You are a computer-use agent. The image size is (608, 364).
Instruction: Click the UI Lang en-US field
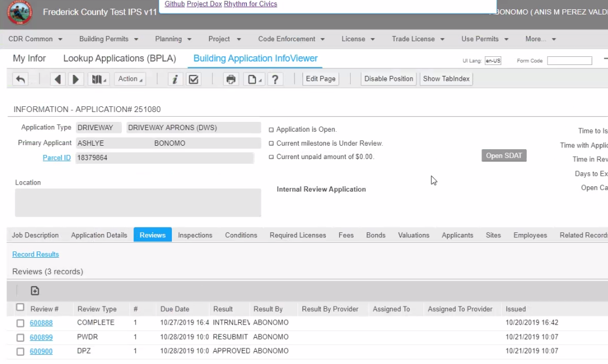(493, 61)
